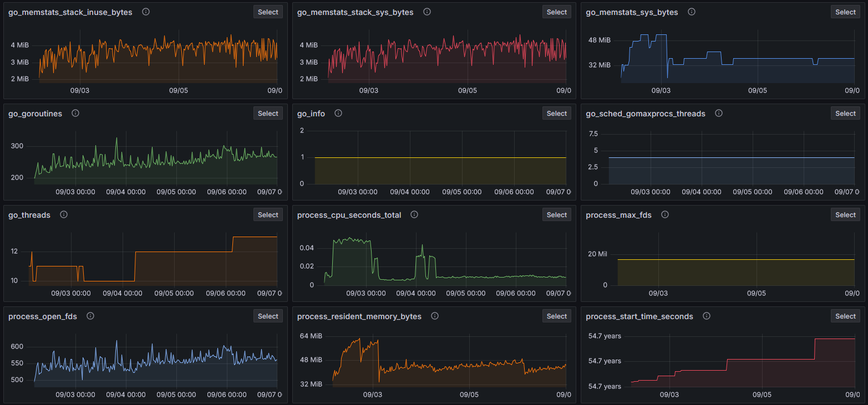Image resolution: width=868 pixels, height=405 pixels.
Task: Select the process_resident_memory_bytes metric
Action: (x=557, y=316)
